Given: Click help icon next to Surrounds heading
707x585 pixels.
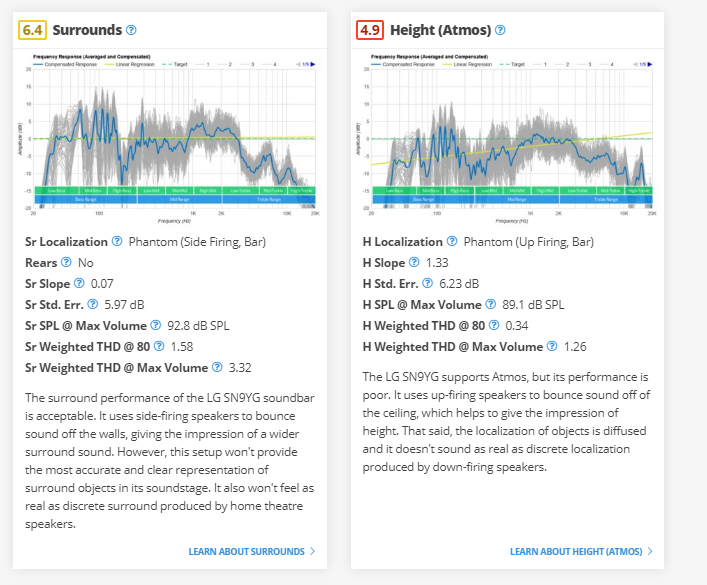Looking at the screenshot, I should pos(132,30).
